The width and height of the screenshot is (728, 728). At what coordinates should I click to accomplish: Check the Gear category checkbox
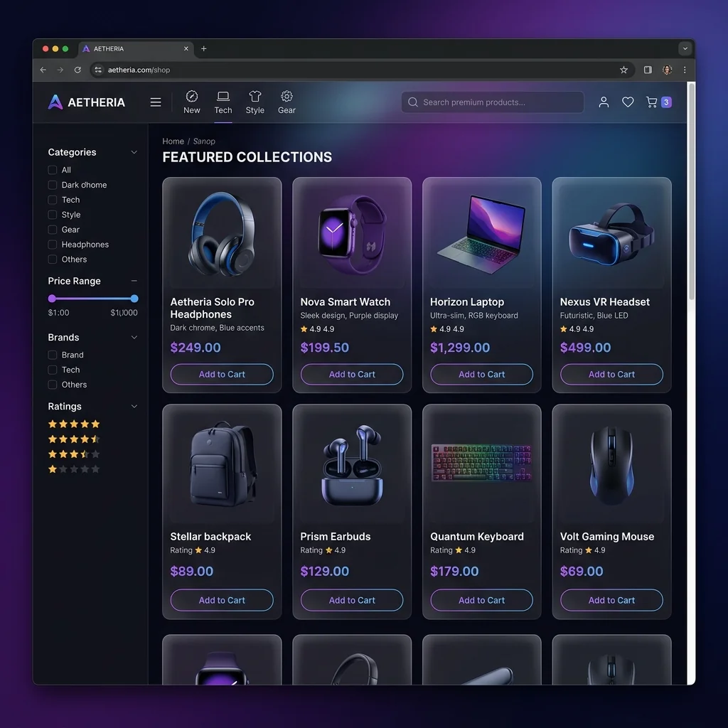click(x=53, y=230)
